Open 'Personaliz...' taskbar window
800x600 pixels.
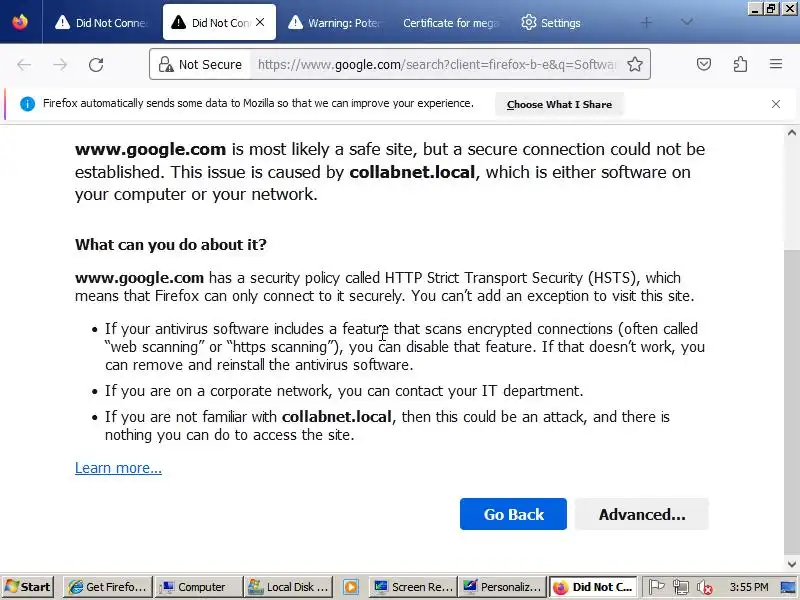pyautogui.click(x=502, y=587)
